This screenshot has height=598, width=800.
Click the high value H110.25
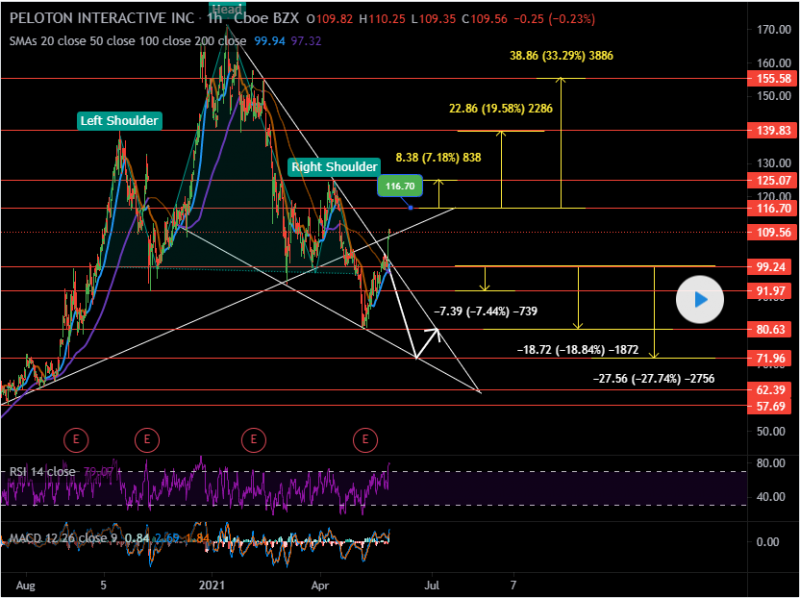coord(382,19)
